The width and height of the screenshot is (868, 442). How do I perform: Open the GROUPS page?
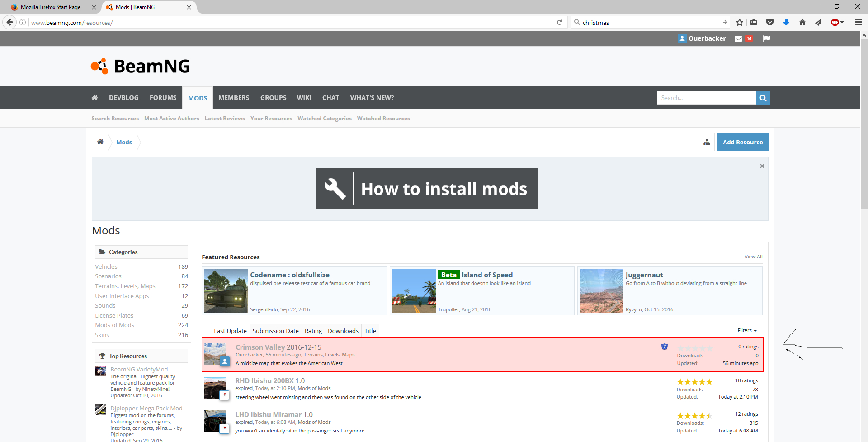click(x=274, y=98)
